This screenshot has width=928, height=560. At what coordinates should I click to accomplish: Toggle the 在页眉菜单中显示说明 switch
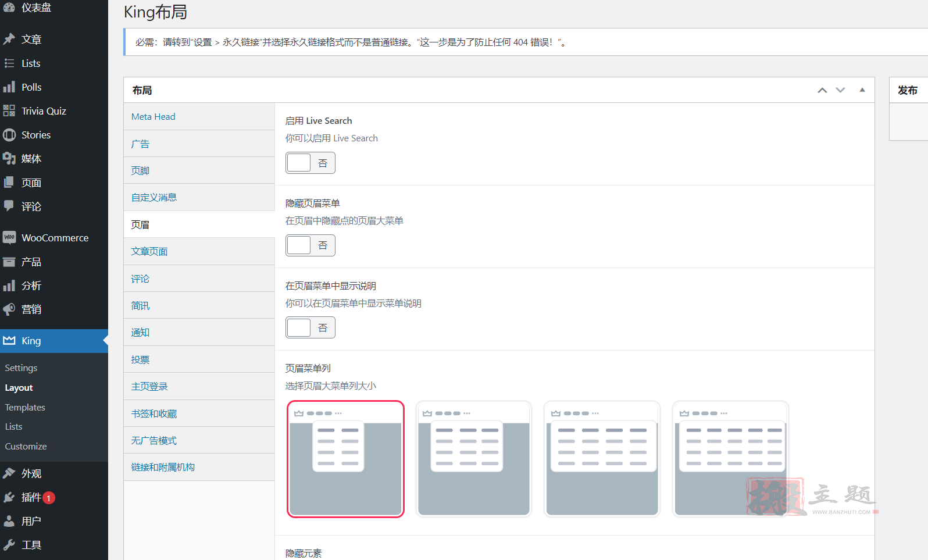310,328
